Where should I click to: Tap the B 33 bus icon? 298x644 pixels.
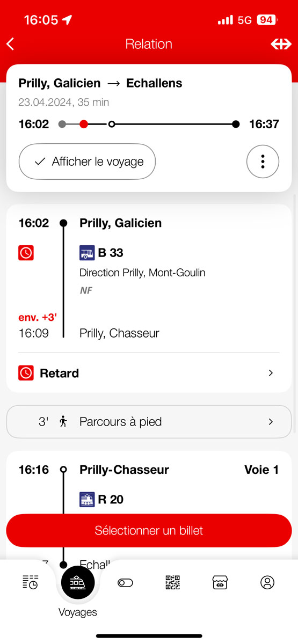(x=87, y=252)
